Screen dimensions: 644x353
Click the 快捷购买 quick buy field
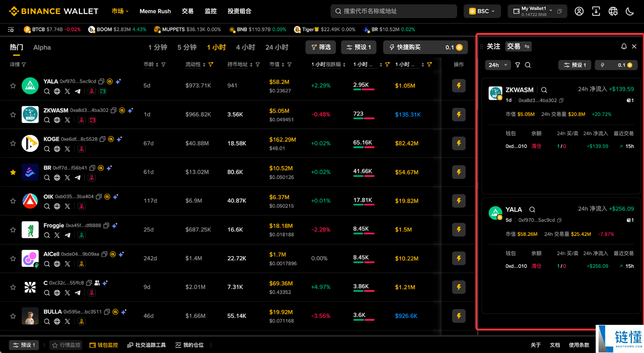(425, 47)
